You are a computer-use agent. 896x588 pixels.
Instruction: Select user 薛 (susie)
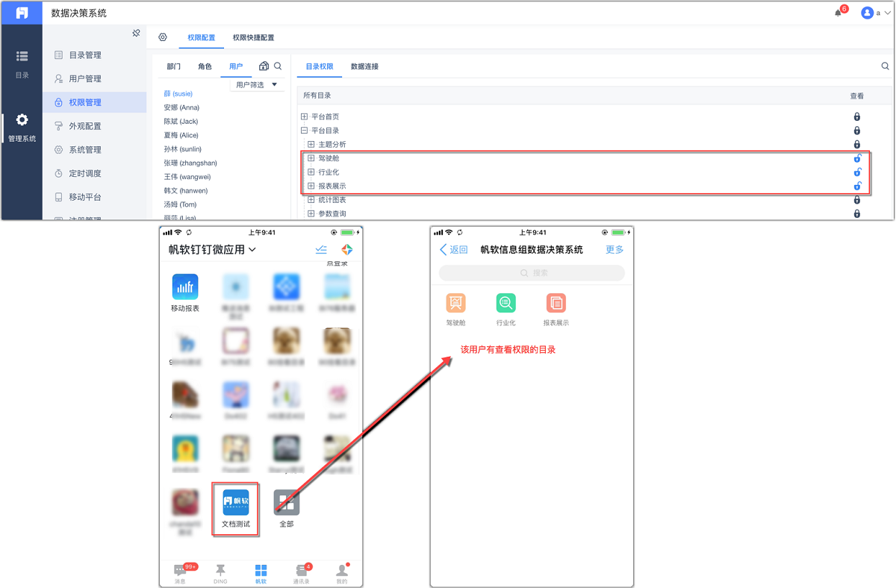[x=178, y=94]
